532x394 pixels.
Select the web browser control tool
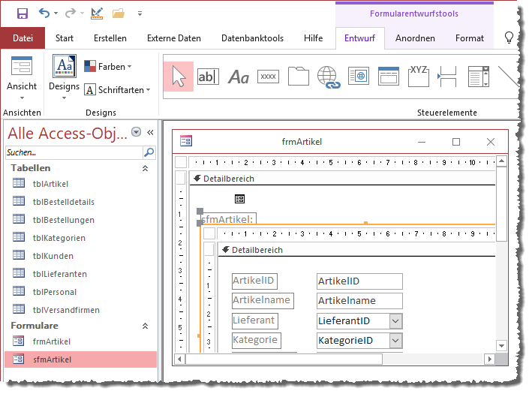pos(359,77)
